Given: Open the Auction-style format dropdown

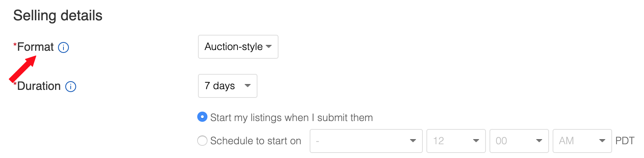Looking at the screenshot, I should 238,47.
